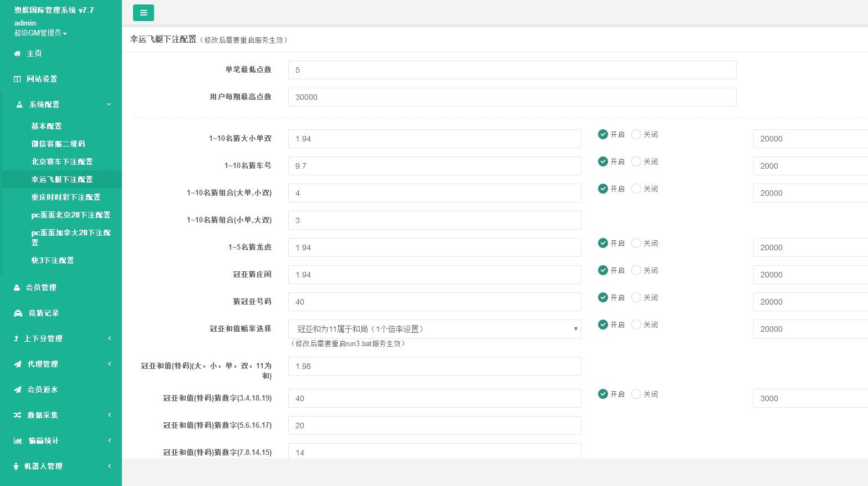Open 微信客服二维码 settings link
The image size is (868, 486).
pos(58,144)
